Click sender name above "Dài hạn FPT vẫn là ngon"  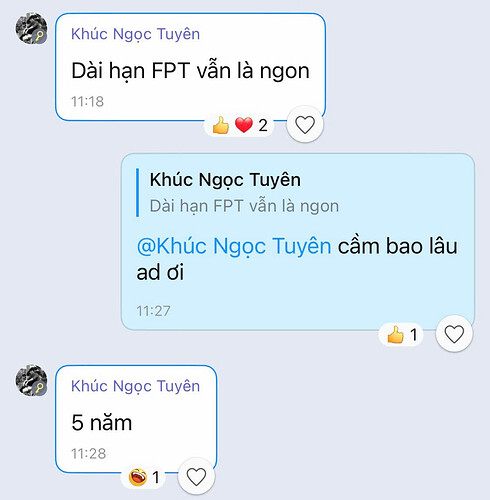[x=135, y=34]
